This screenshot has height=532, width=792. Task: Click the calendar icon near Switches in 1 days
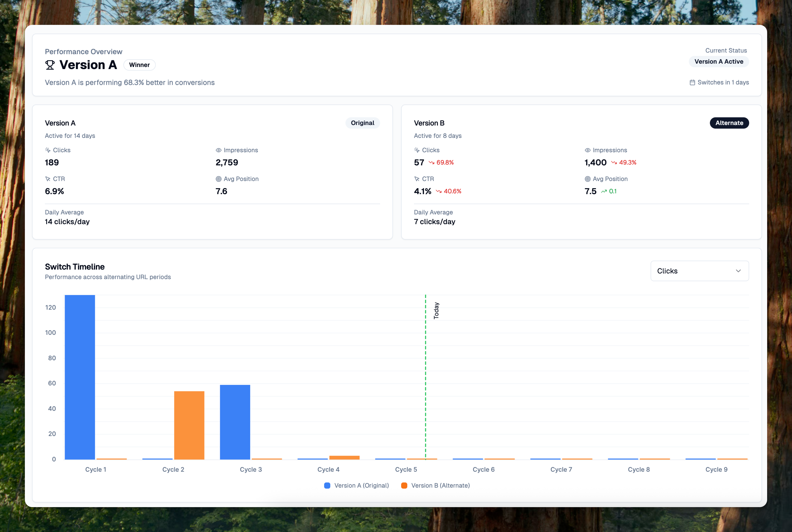coord(692,82)
